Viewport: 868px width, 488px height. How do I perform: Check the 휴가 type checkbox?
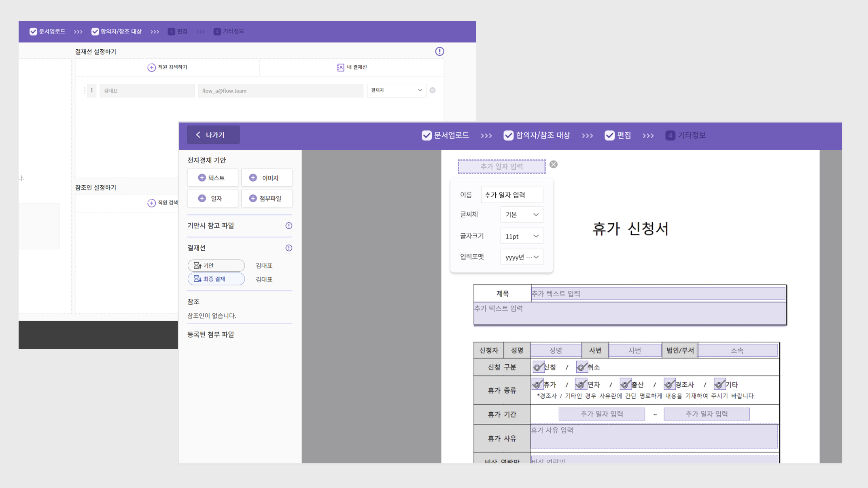coord(537,384)
